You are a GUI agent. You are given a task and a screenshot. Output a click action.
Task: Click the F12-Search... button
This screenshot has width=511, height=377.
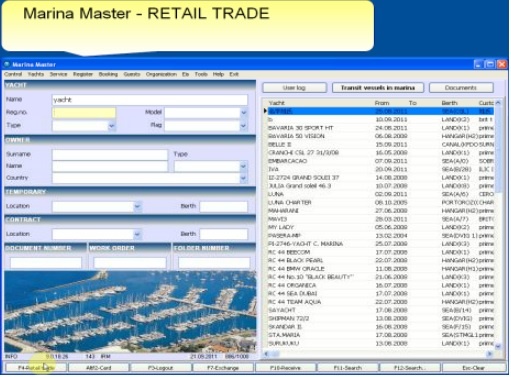[x=410, y=368]
